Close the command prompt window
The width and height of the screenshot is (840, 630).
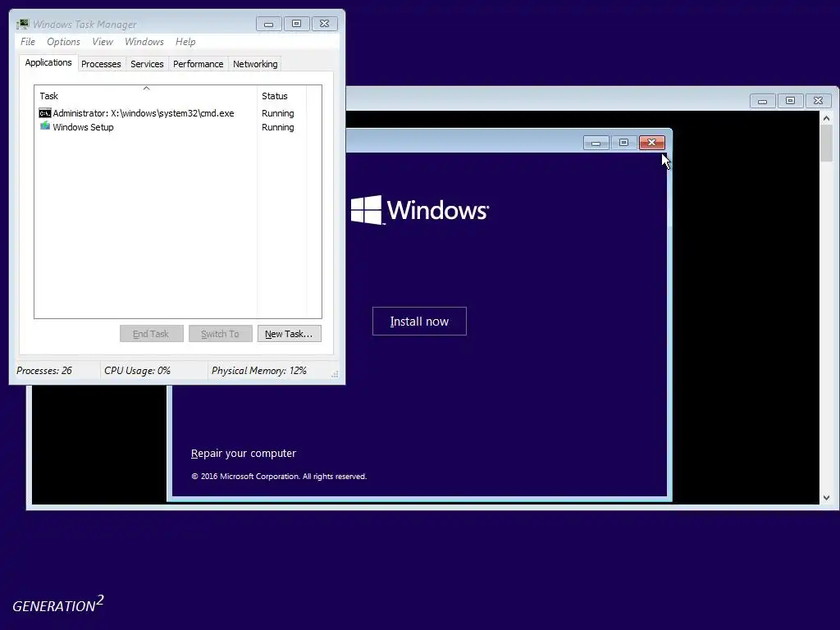[818, 101]
